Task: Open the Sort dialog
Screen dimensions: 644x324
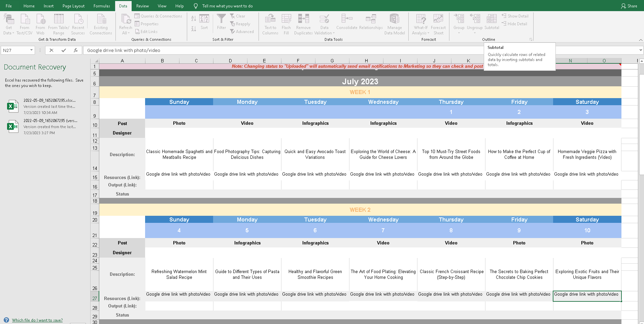Action: [204, 22]
